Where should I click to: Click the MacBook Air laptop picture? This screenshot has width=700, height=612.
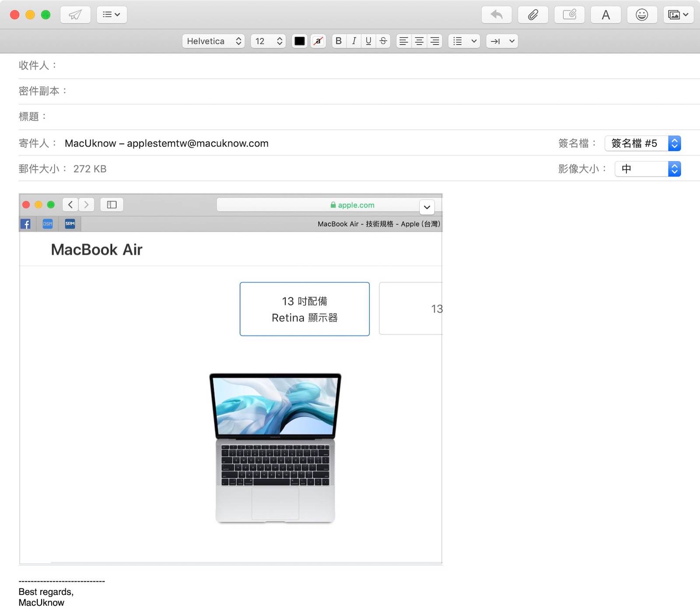pyautogui.click(x=275, y=448)
